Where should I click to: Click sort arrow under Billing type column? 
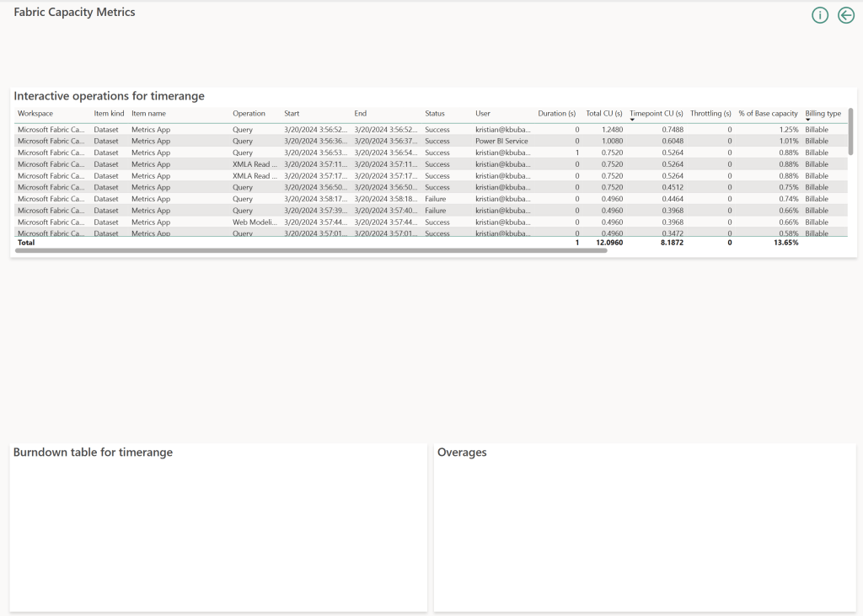807,121
